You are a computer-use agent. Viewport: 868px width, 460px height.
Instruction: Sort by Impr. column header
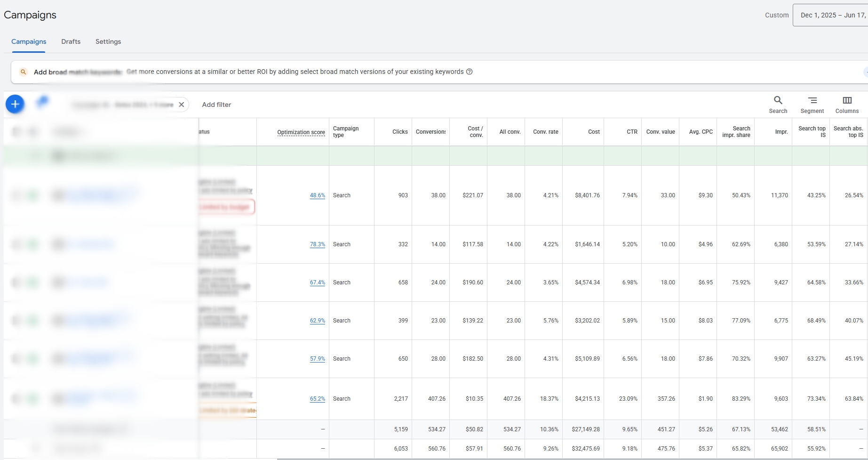click(x=781, y=132)
